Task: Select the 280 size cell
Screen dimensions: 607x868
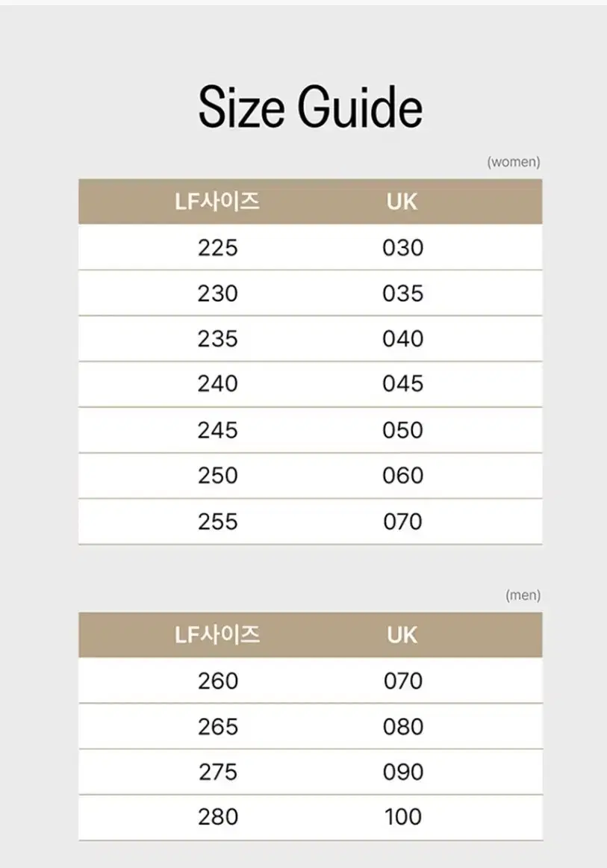Action: [218, 817]
